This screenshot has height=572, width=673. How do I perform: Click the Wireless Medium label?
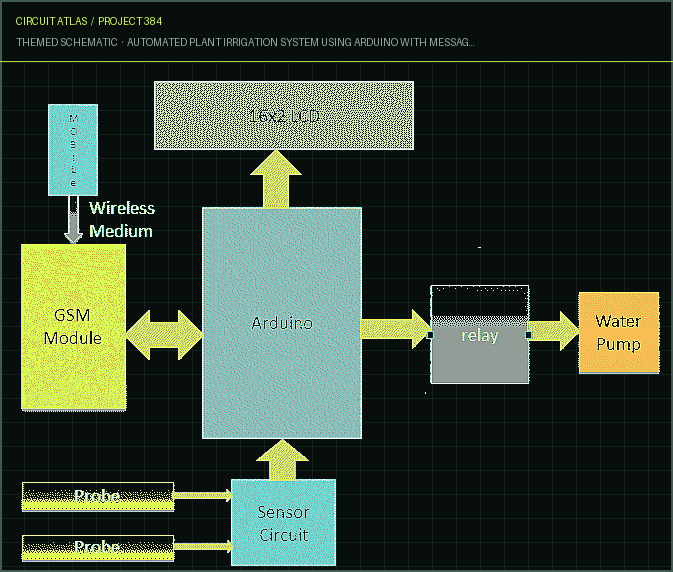(121, 219)
